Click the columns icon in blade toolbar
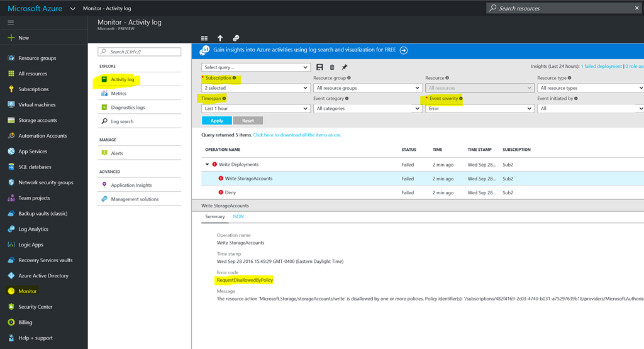The image size is (644, 349). click(x=204, y=38)
